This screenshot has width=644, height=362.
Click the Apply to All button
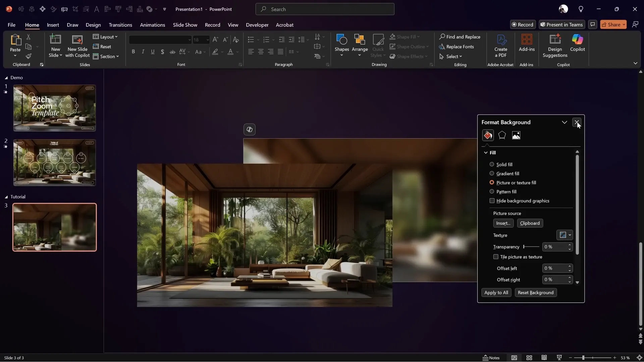pyautogui.click(x=496, y=293)
